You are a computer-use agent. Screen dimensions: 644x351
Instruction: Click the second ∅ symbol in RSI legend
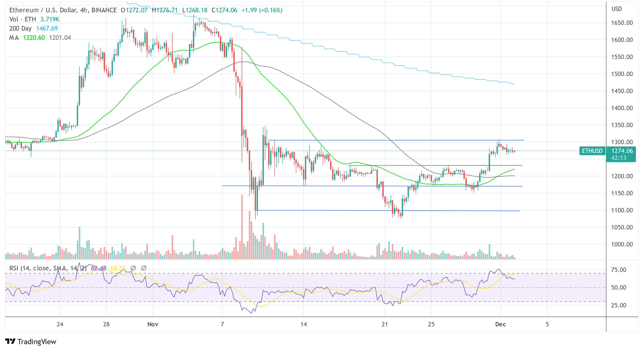144,268
